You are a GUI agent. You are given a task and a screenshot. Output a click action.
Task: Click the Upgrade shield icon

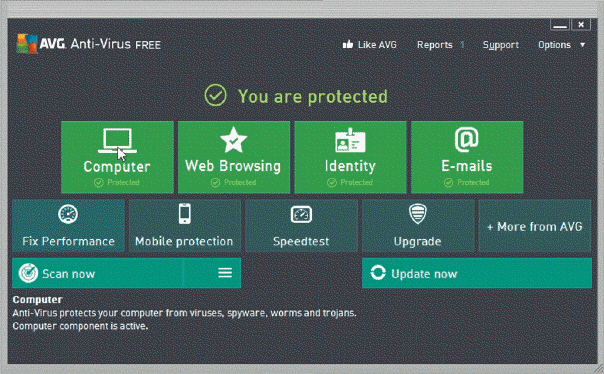418,214
